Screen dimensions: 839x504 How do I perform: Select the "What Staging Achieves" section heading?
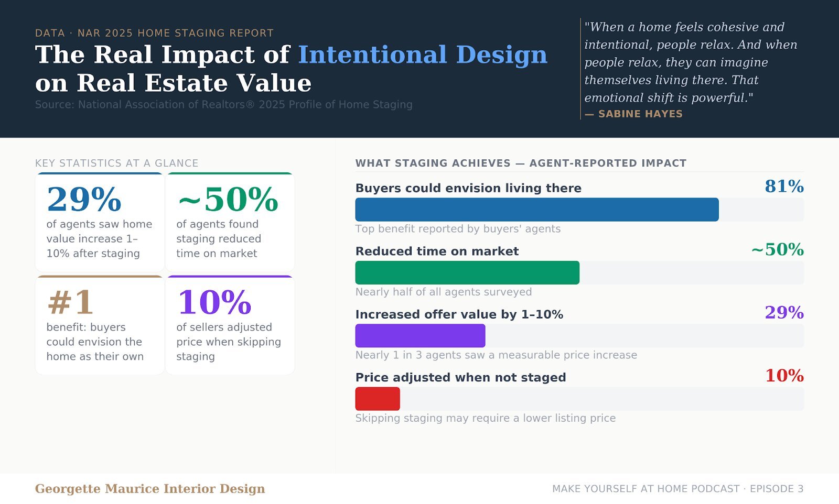521,163
